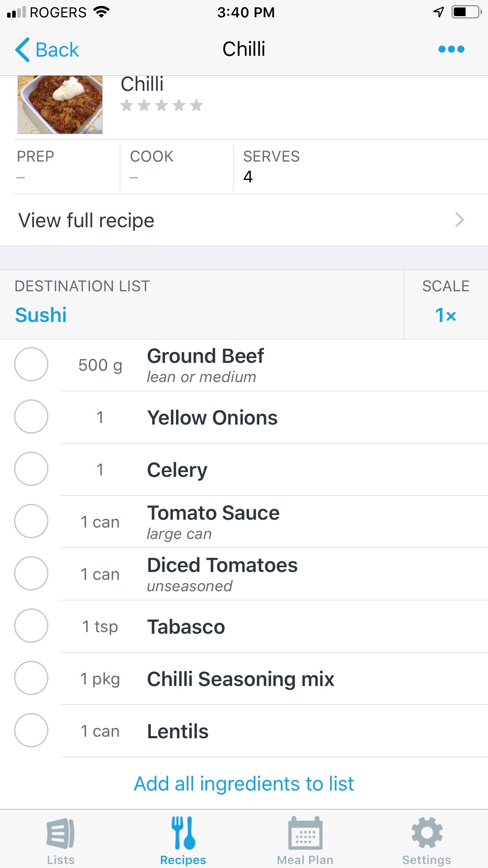Check the Tabasco ingredient circle
Viewport: 488px width, 868px height.
click(31, 626)
